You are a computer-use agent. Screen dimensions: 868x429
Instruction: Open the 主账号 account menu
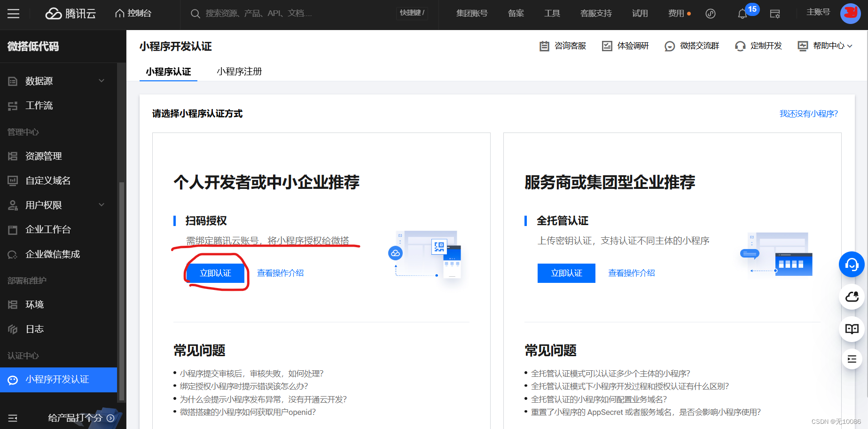818,12
